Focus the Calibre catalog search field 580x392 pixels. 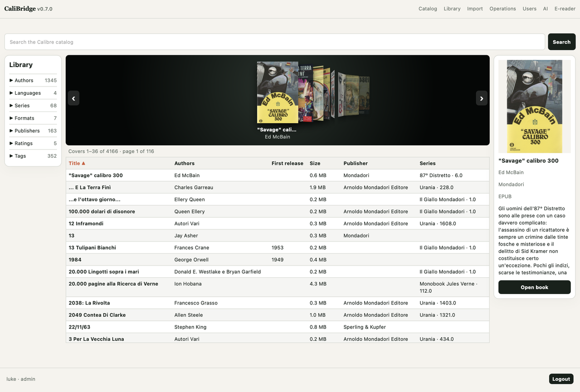275,42
